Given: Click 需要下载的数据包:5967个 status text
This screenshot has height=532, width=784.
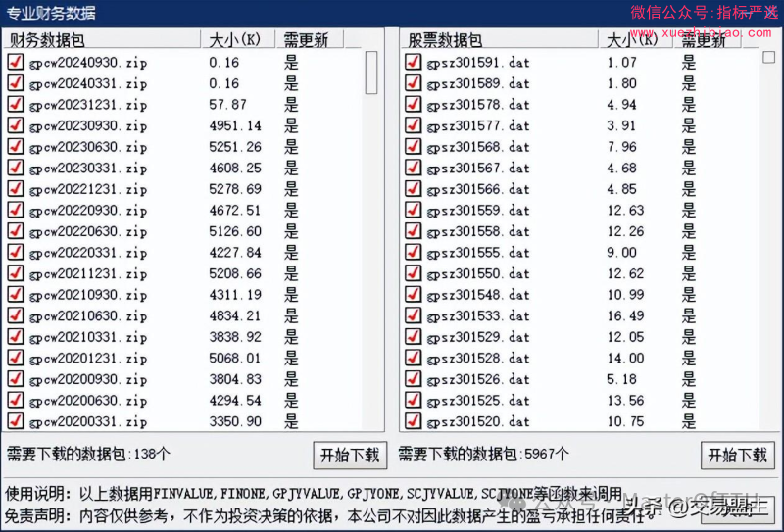Looking at the screenshot, I should click(x=483, y=454).
